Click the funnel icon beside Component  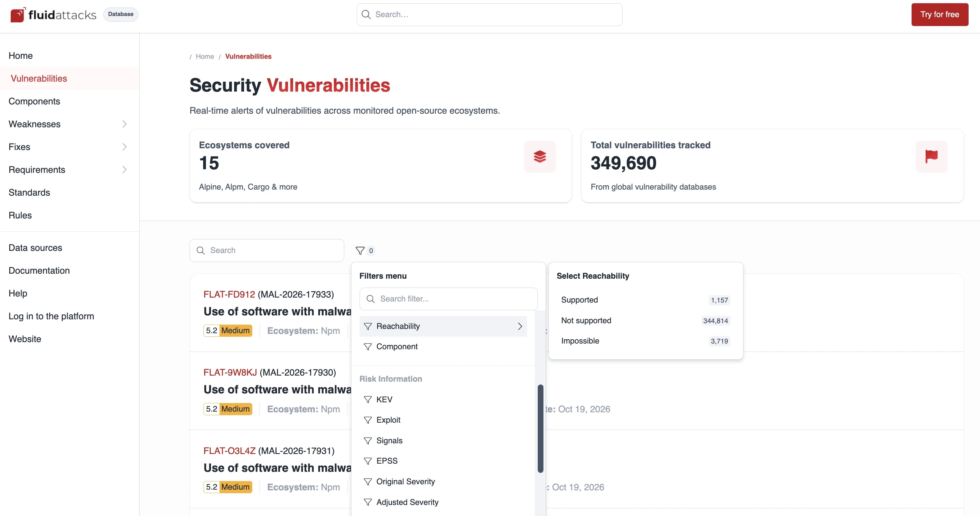tap(367, 347)
